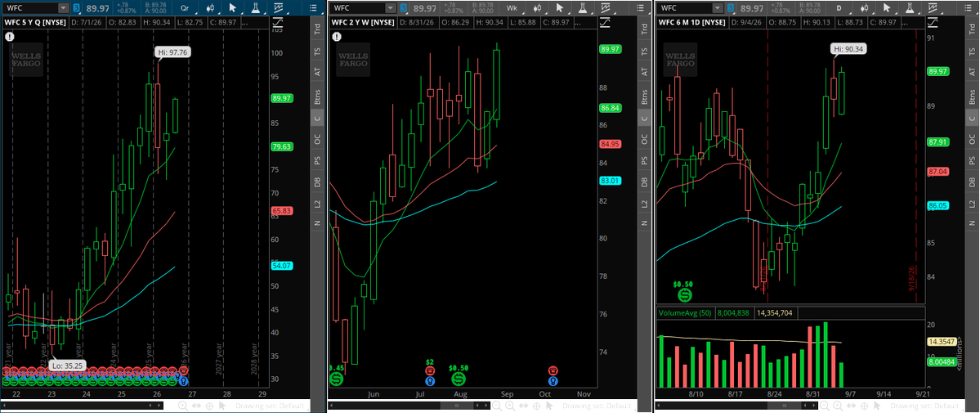This screenshot has width=980, height=413.
Task: Select pointer tool in daily chart toolbar
Action: [x=888, y=8]
